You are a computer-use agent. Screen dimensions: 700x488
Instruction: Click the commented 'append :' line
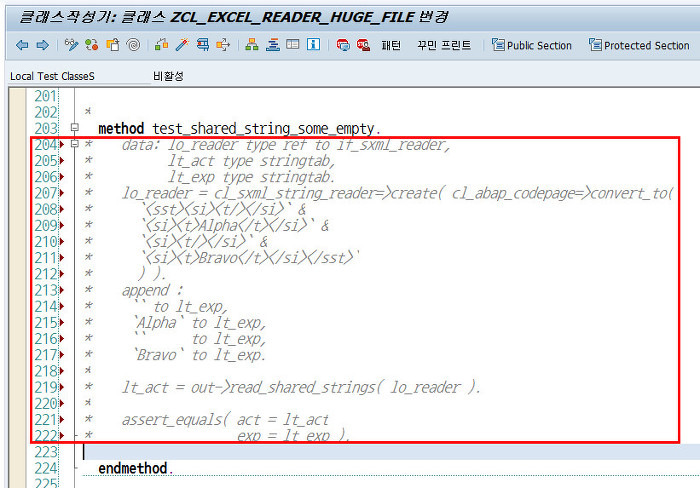click(152, 290)
